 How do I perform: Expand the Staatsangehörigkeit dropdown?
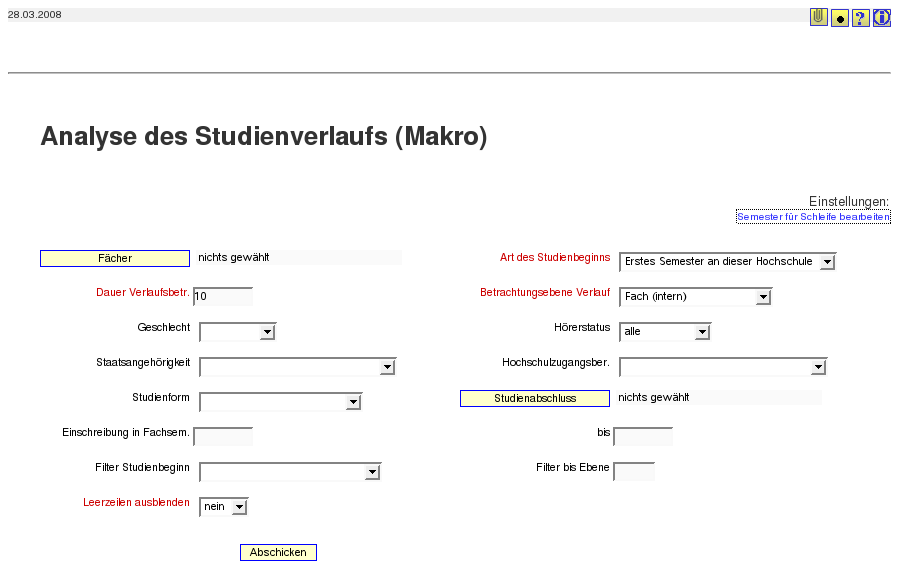tap(298, 367)
